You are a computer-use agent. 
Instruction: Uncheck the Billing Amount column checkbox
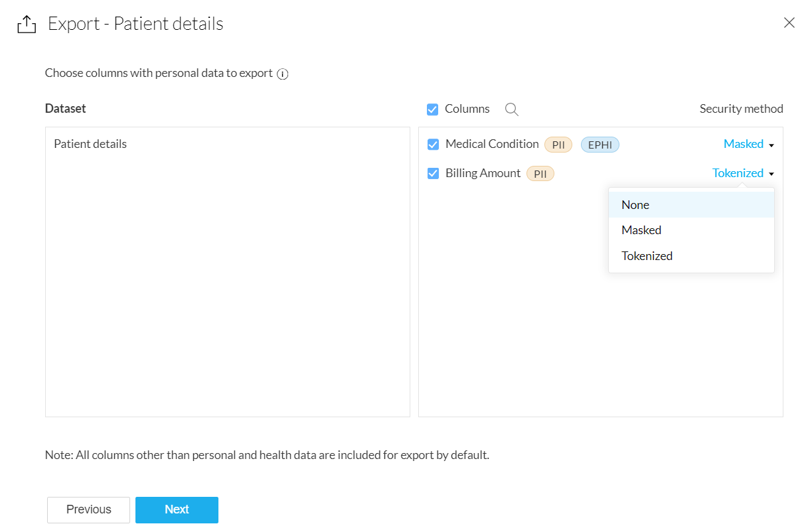(x=434, y=174)
